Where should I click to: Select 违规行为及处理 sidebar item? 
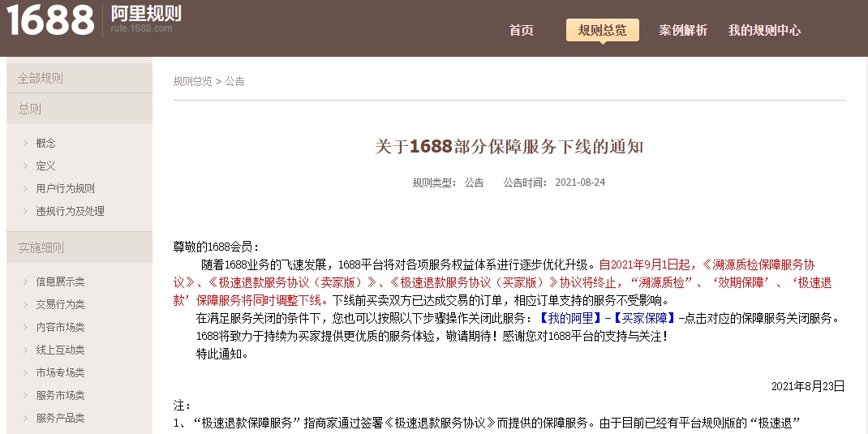(70, 211)
